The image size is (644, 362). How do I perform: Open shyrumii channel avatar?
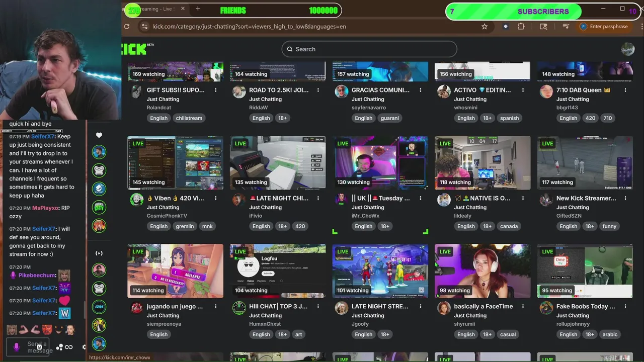444,308
